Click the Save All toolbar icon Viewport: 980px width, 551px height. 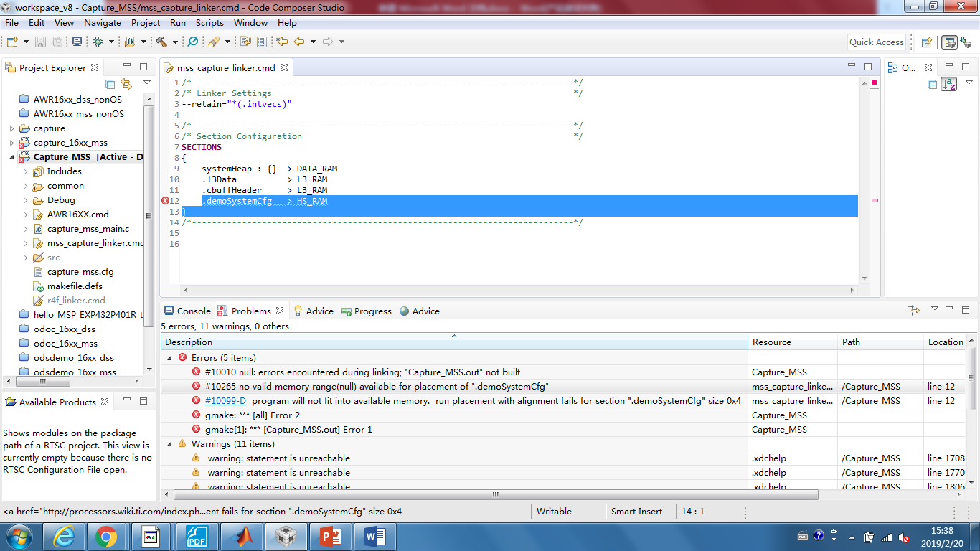[x=57, y=42]
